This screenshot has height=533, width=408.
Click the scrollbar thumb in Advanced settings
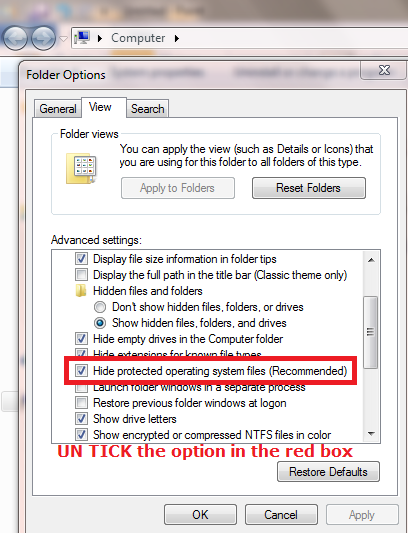point(371,332)
